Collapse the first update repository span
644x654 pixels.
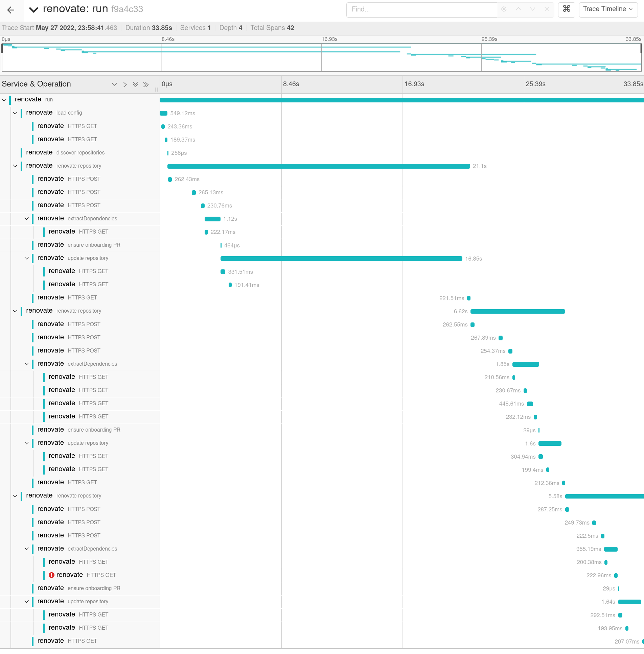point(27,258)
